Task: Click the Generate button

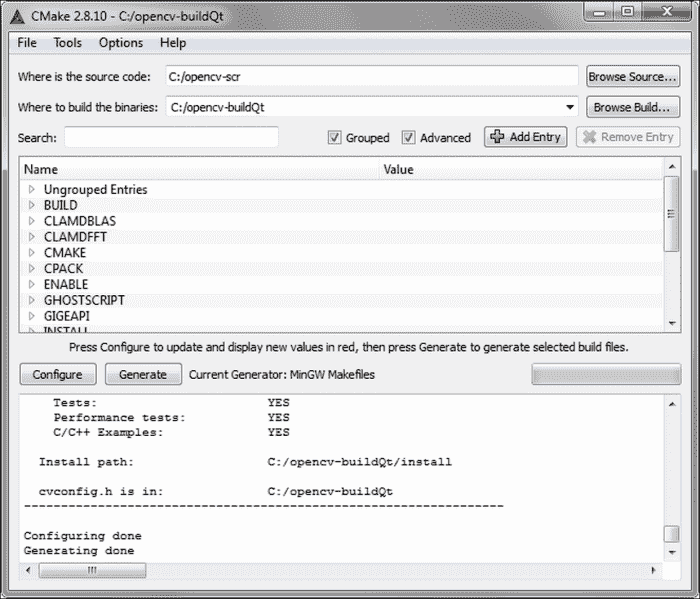Action: pyautogui.click(x=143, y=374)
